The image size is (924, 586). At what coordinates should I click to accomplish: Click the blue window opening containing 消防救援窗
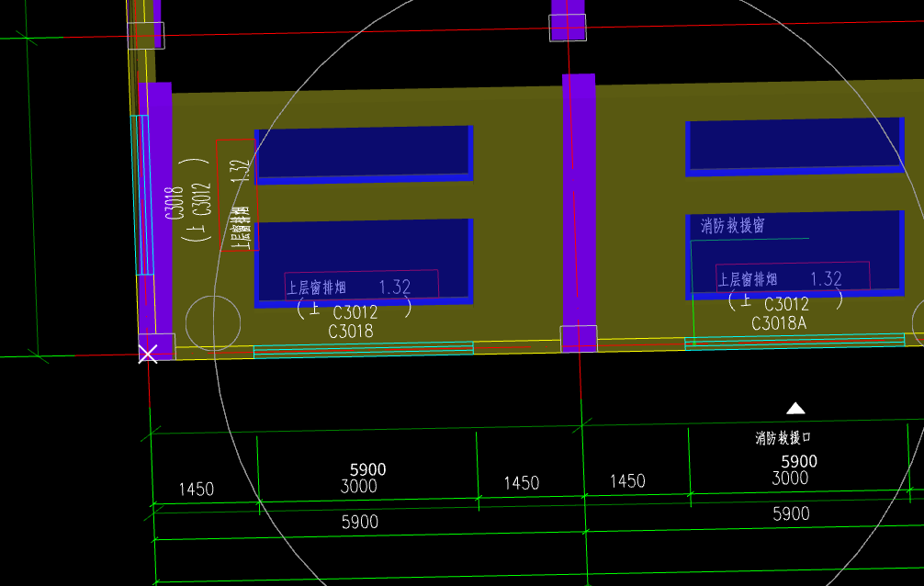[x=795, y=254]
